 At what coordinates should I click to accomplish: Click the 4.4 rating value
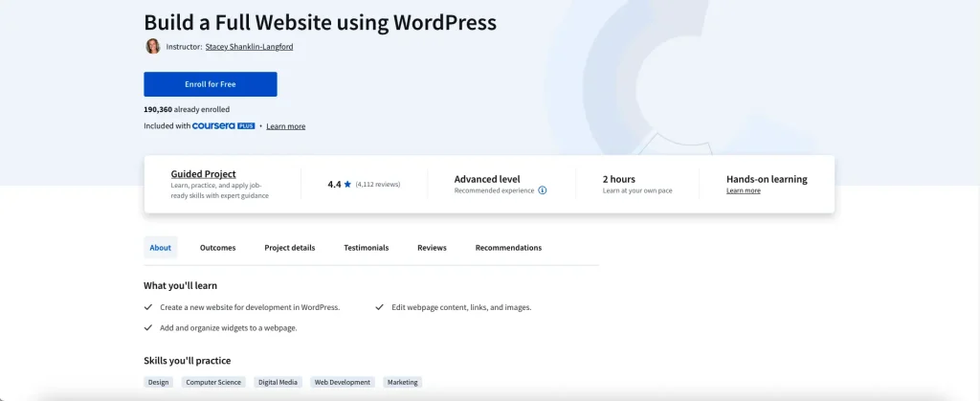click(x=334, y=185)
